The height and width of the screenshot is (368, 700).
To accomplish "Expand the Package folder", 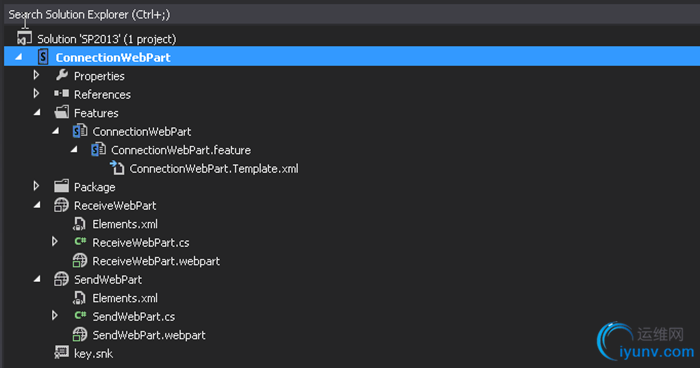I will coord(37,186).
